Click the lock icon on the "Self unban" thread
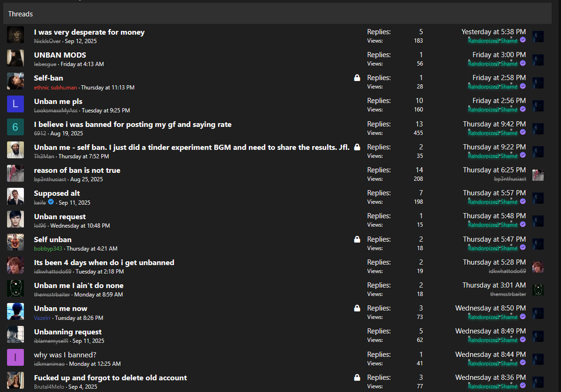561x392 pixels. point(357,239)
